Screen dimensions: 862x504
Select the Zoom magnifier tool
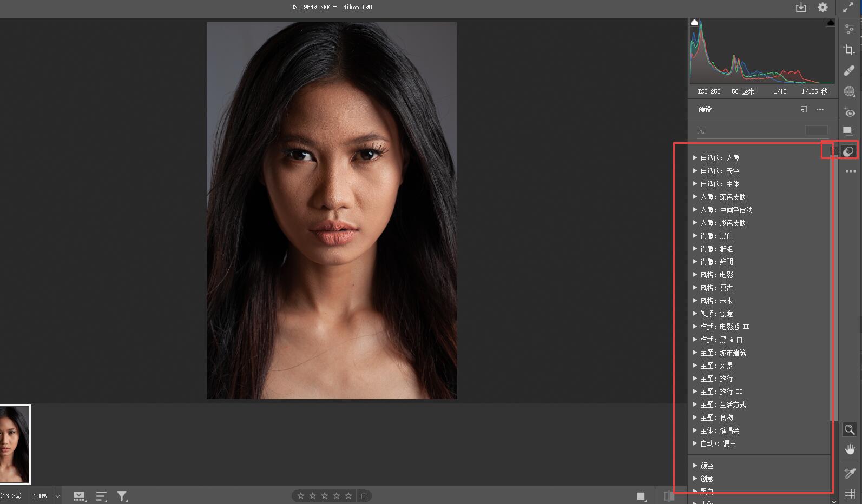click(x=850, y=430)
